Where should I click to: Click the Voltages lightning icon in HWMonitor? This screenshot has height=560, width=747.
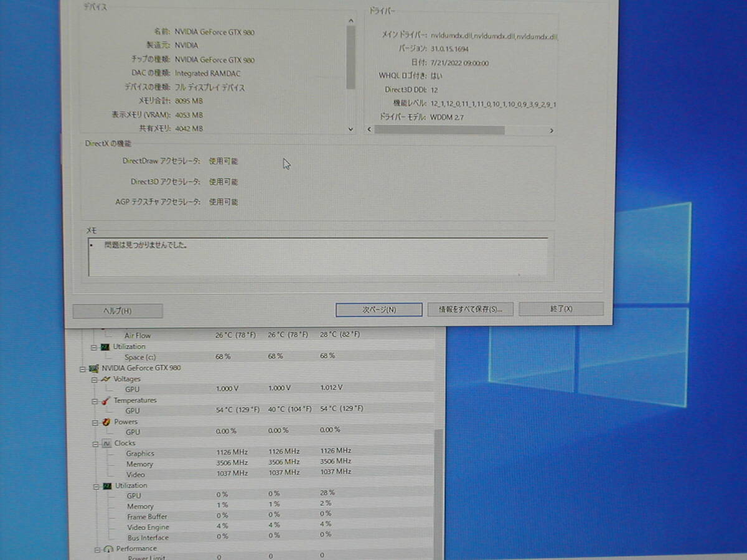coord(105,379)
